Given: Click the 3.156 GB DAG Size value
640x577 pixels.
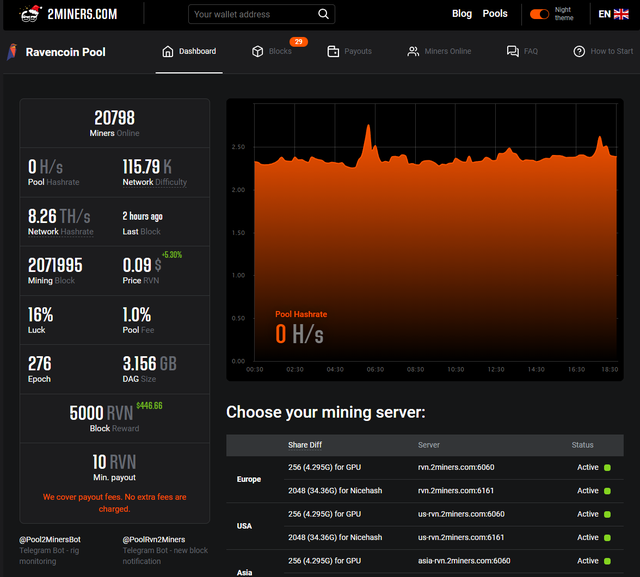Looking at the screenshot, I should click(149, 364).
